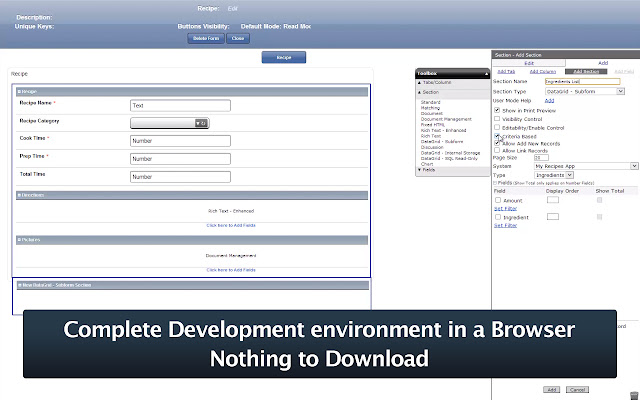Toggle the Recipe section header icon
640x400 pixels.
click(x=19, y=91)
